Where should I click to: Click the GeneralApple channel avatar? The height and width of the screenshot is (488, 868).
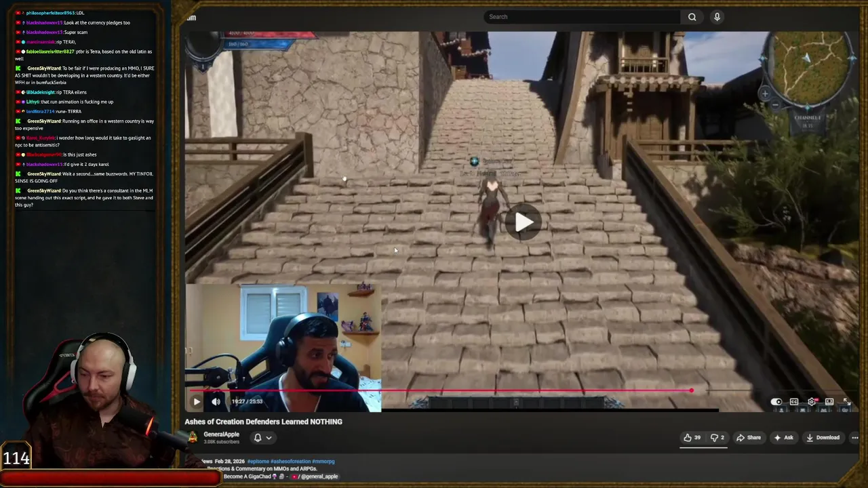[x=193, y=439]
